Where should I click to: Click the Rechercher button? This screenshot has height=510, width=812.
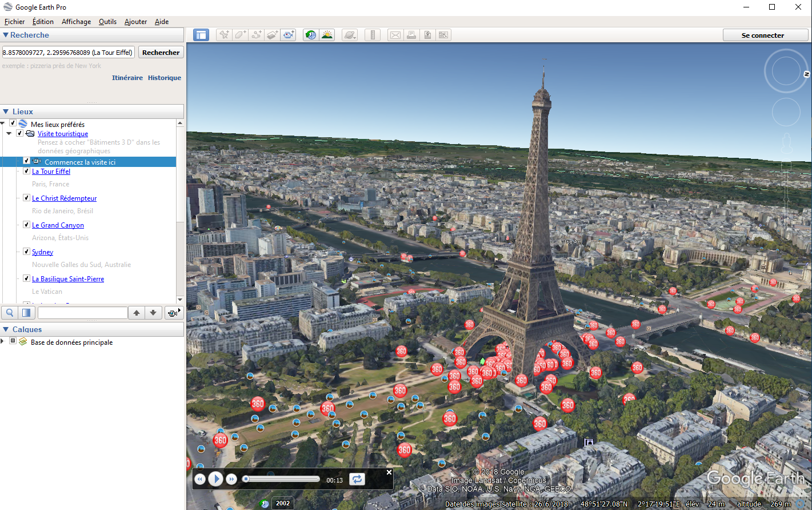(x=161, y=53)
